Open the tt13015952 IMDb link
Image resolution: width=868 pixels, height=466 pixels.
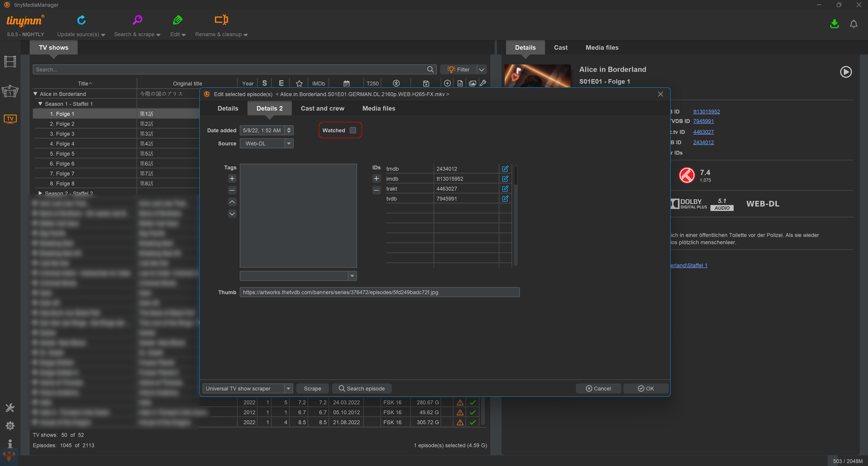point(706,111)
